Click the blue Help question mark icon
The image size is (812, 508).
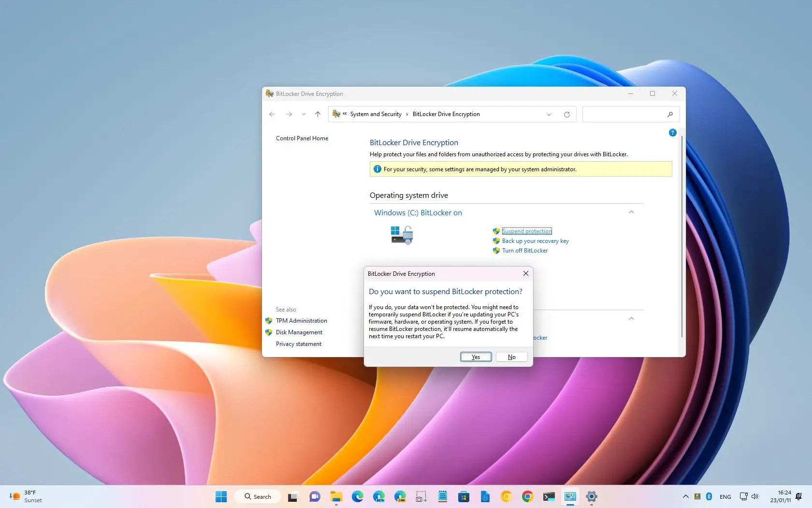(672, 133)
